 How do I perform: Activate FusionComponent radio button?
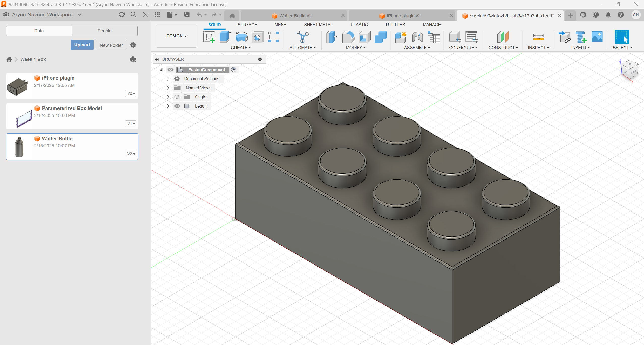pyautogui.click(x=234, y=69)
